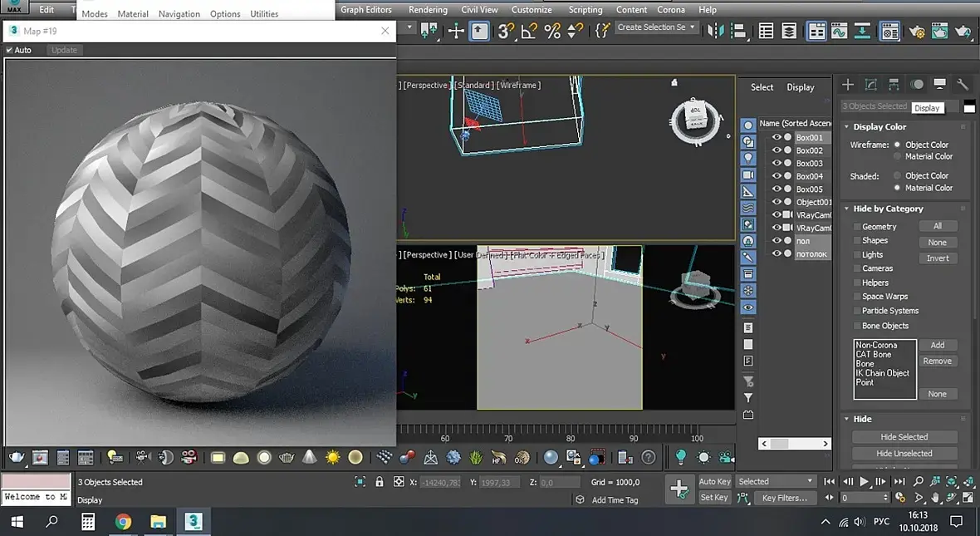The width and height of the screenshot is (980, 536).
Task: Open the Create panel plus tab
Action: [x=848, y=85]
